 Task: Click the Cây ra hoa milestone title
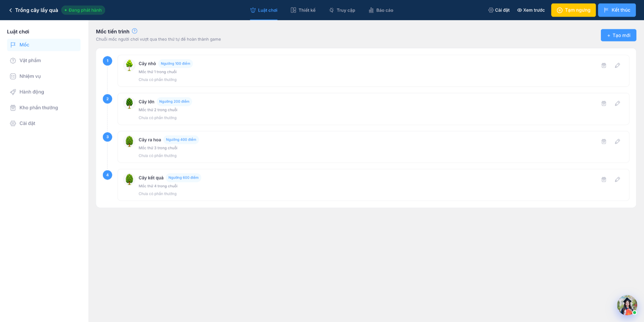[150, 140]
